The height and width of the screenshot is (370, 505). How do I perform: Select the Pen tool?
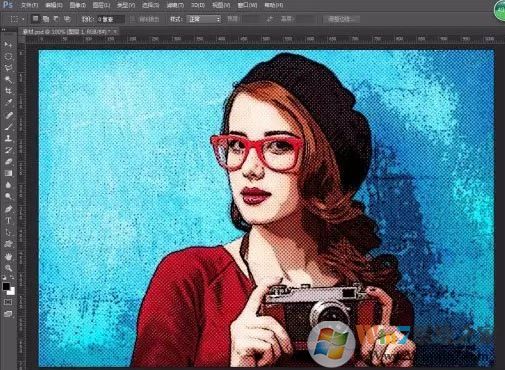coord(8,209)
